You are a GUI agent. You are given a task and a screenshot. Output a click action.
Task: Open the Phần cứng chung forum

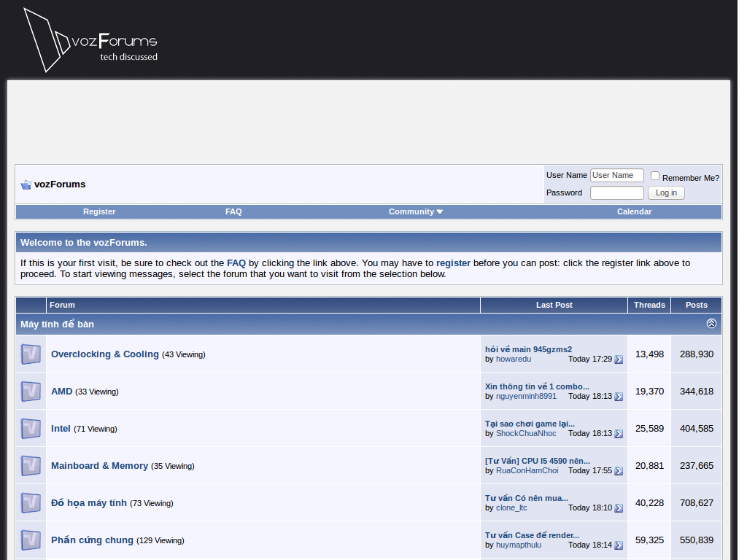92,540
